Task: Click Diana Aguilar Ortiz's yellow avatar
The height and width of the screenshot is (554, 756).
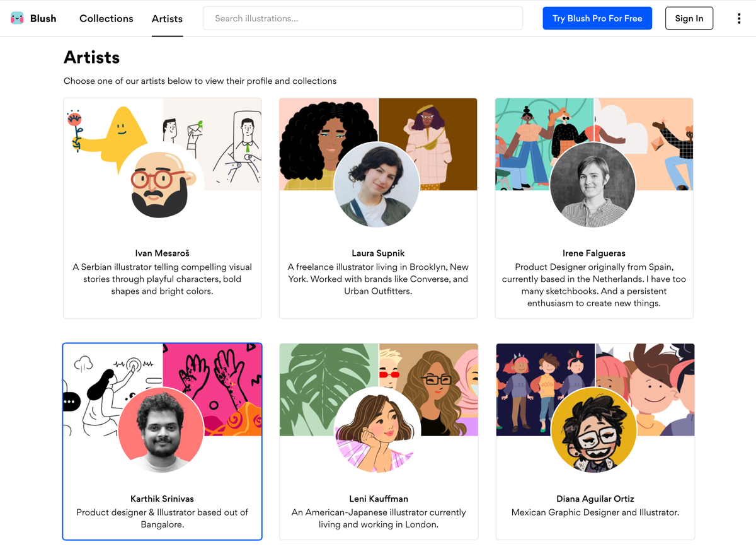Action: 593,429
